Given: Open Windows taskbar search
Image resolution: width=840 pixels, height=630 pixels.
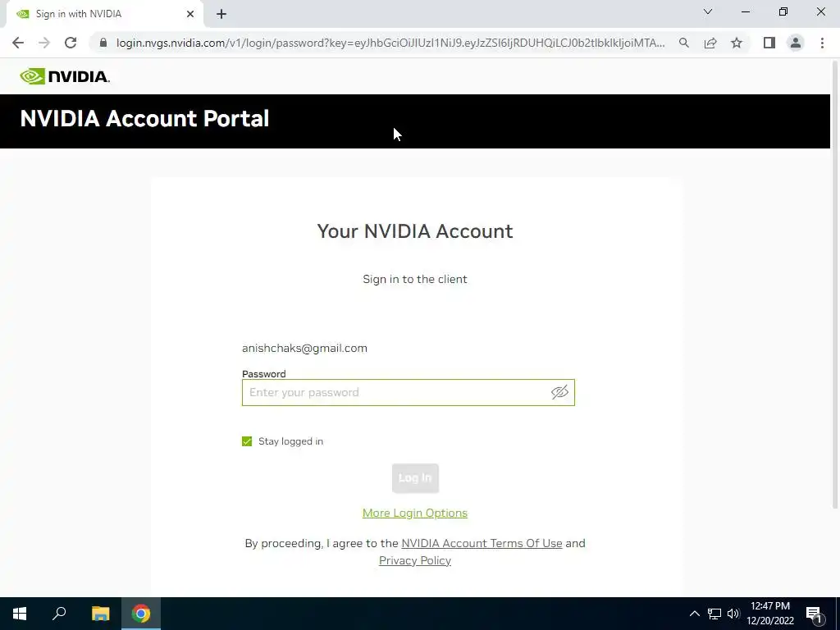Looking at the screenshot, I should pyautogui.click(x=59, y=614).
